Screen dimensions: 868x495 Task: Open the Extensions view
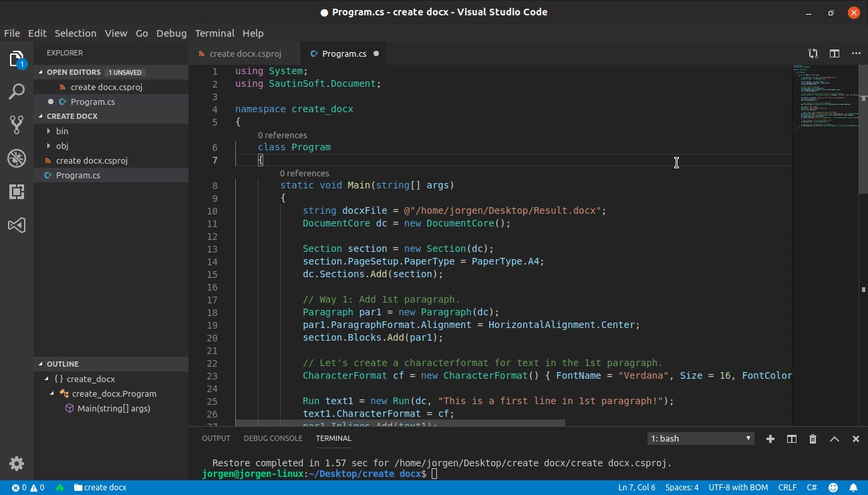click(17, 192)
